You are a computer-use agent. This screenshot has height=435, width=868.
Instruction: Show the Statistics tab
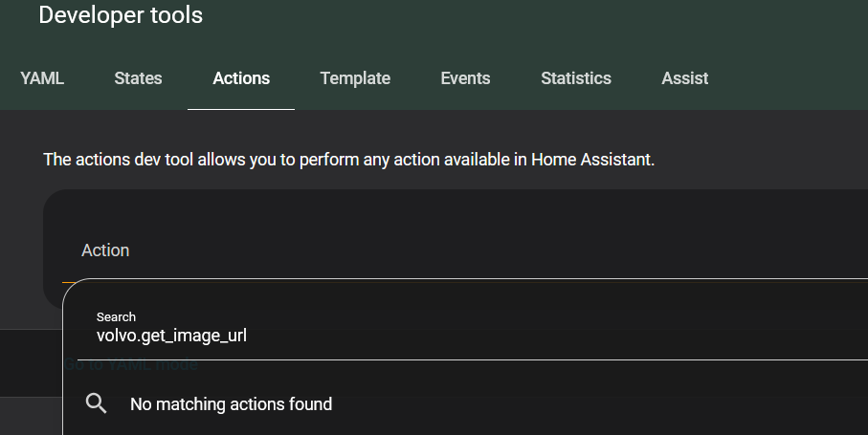[x=576, y=78]
